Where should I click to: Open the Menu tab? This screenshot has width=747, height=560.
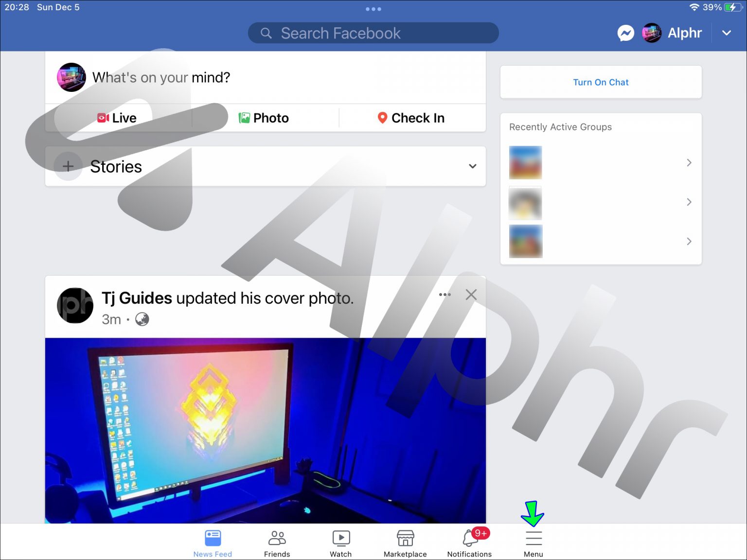tap(534, 543)
